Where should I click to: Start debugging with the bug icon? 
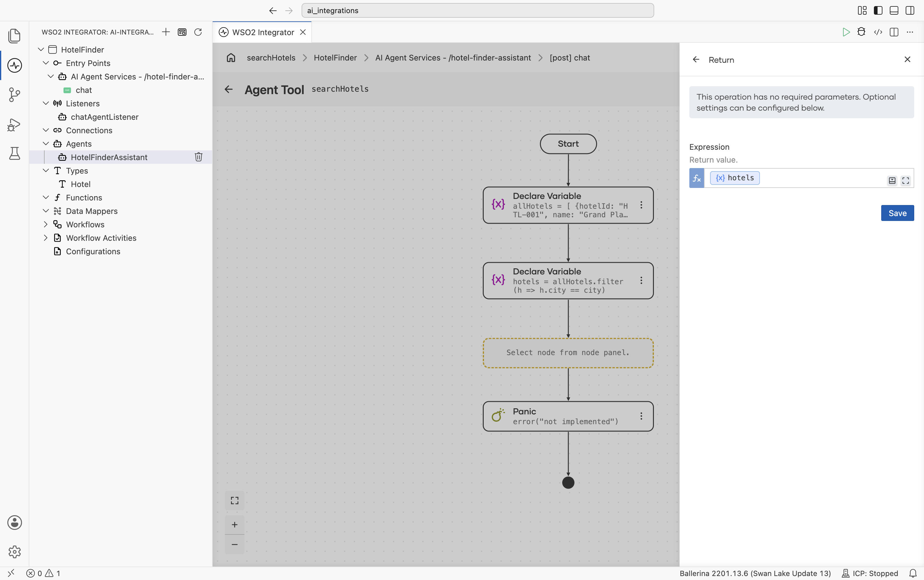pos(861,32)
